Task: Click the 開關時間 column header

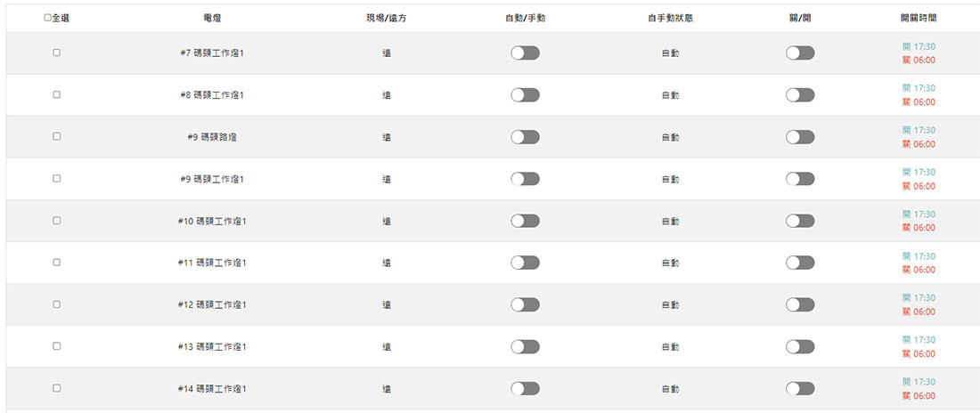Action: (919, 18)
